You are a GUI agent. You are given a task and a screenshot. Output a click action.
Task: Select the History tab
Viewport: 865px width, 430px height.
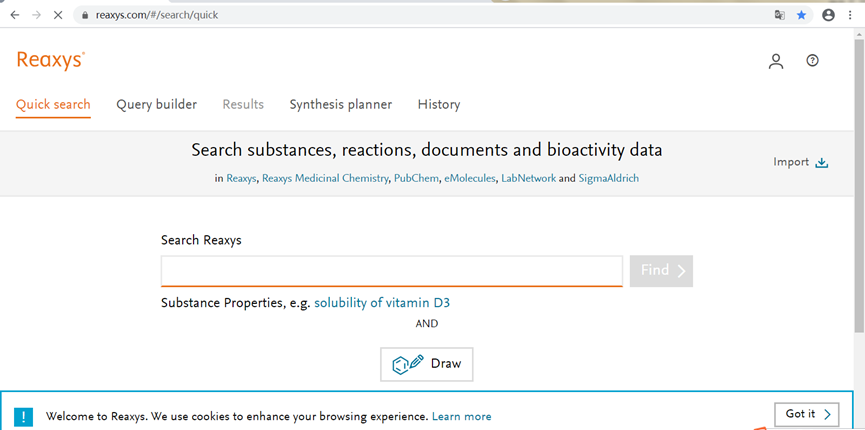(439, 104)
